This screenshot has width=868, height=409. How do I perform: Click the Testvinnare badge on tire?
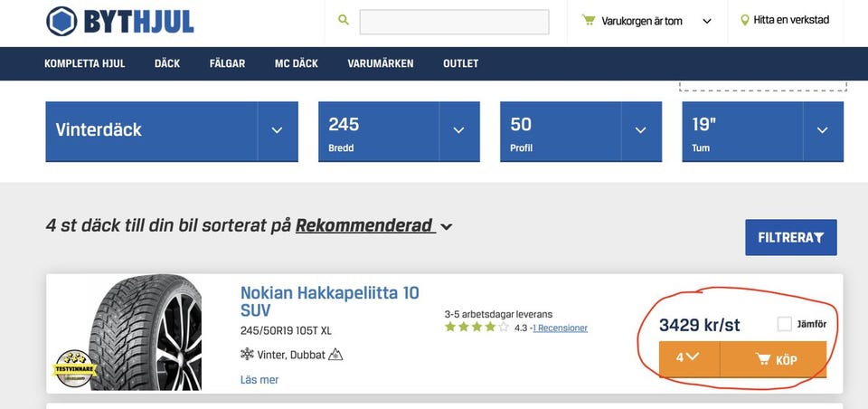pos(76,368)
